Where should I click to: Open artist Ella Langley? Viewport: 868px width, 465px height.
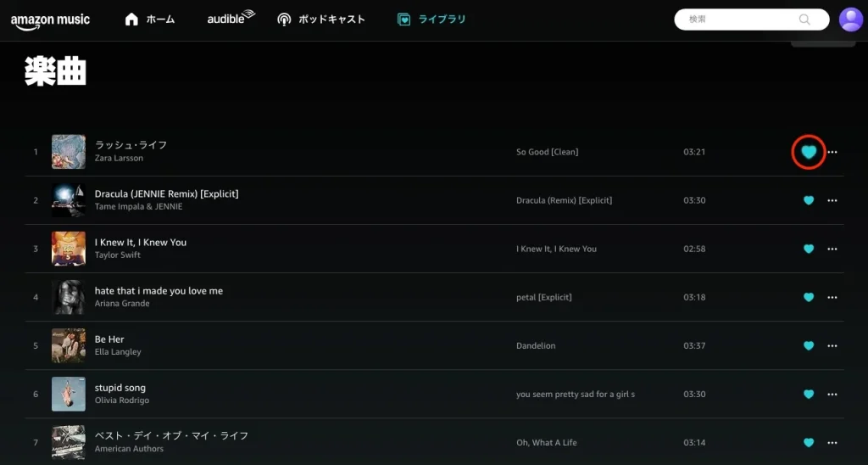(118, 352)
